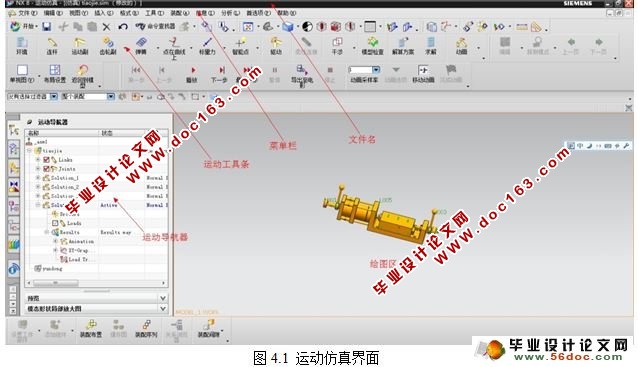Click the 求解 solve icon
638x367 pixels.
point(430,46)
